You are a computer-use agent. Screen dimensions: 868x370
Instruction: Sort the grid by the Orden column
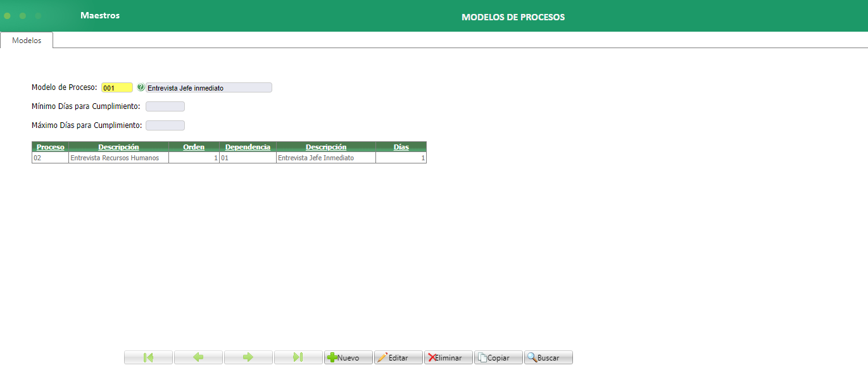pos(194,146)
